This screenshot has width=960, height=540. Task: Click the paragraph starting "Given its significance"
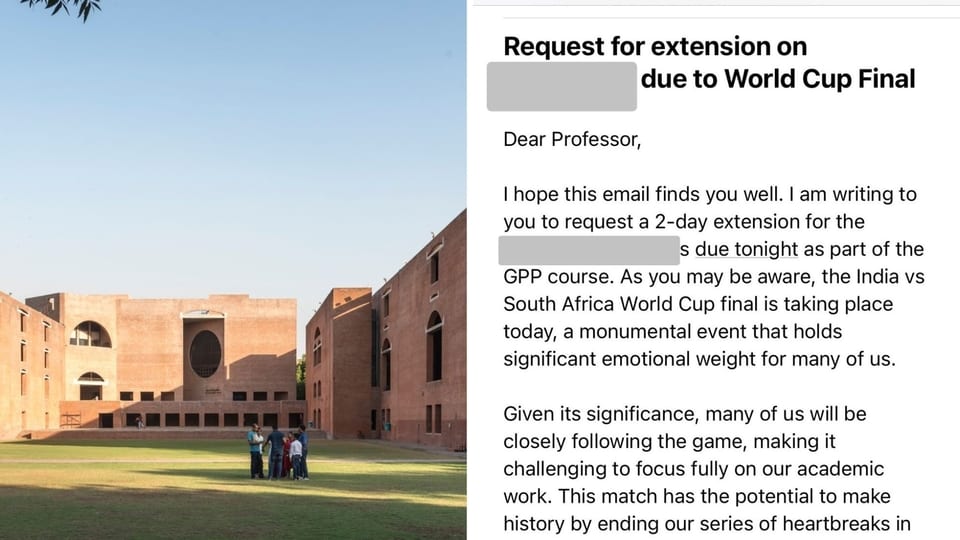pos(707,468)
